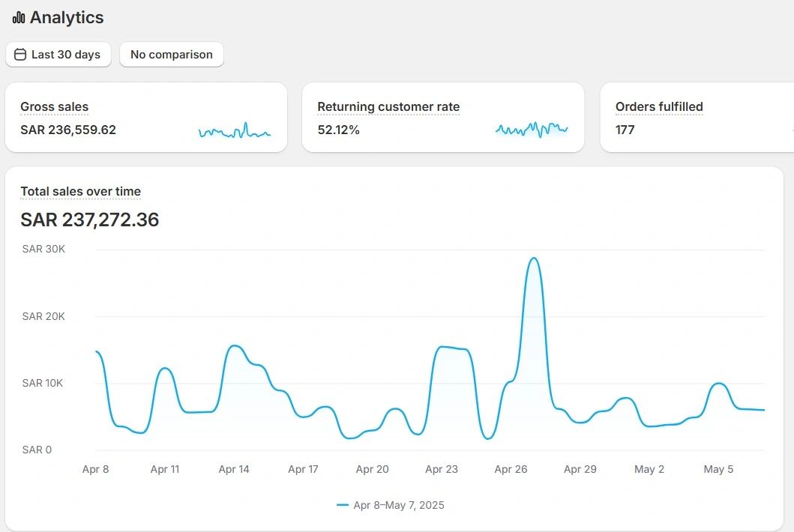Select the Apr 8–May 7, 2025 legend text

(x=398, y=505)
